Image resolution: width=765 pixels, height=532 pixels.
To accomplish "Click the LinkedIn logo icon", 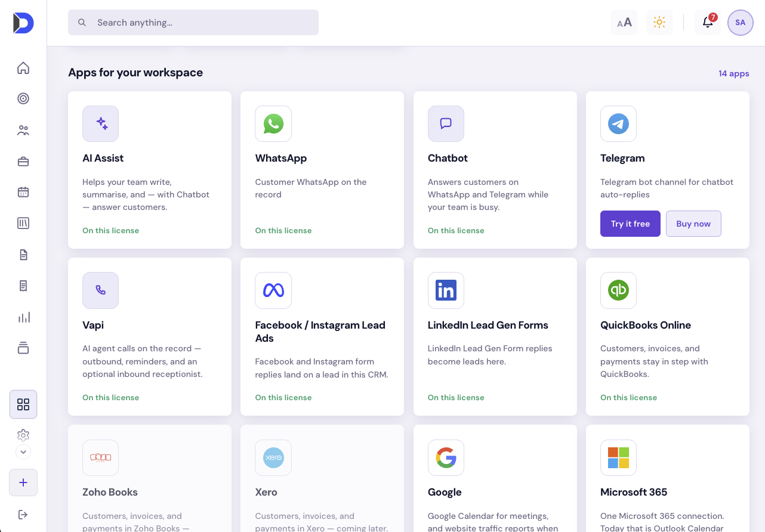I will (x=446, y=290).
